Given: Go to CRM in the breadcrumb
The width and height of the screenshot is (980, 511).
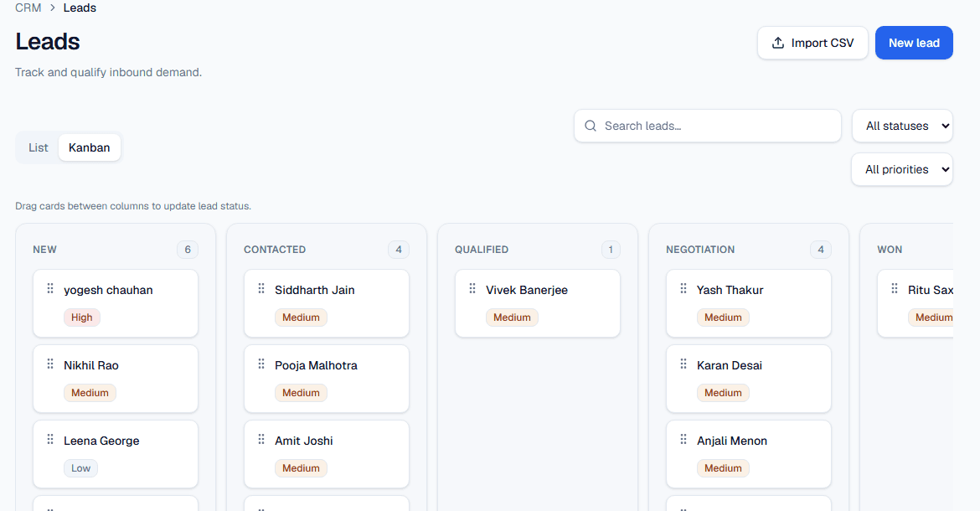Looking at the screenshot, I should (x=28, y=8).
